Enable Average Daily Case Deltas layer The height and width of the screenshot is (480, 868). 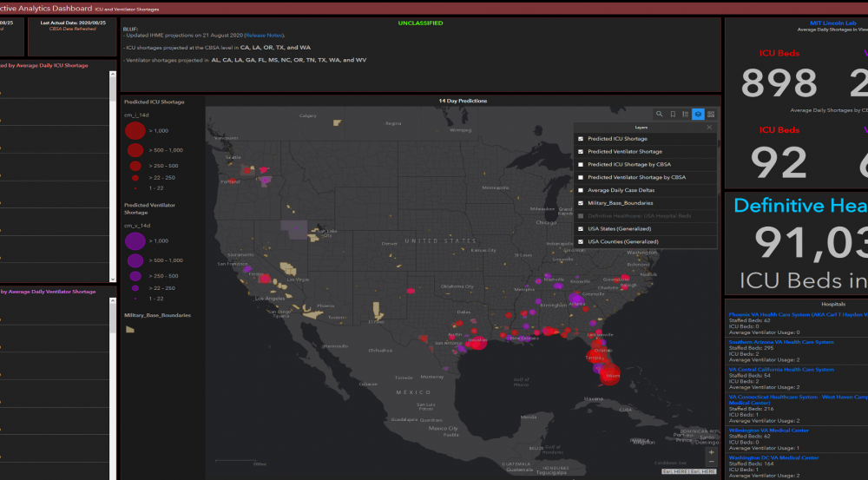pos(581,190)
